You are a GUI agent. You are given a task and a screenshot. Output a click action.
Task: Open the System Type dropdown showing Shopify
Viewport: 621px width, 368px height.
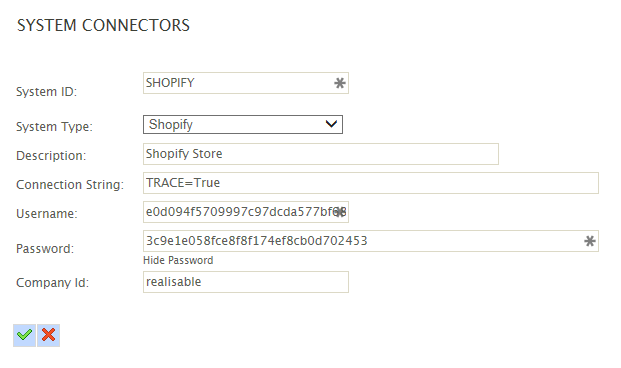coord(243,124)
